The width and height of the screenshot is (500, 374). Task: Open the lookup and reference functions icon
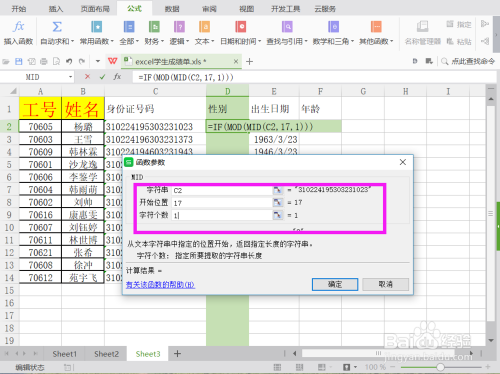[287, 27]
